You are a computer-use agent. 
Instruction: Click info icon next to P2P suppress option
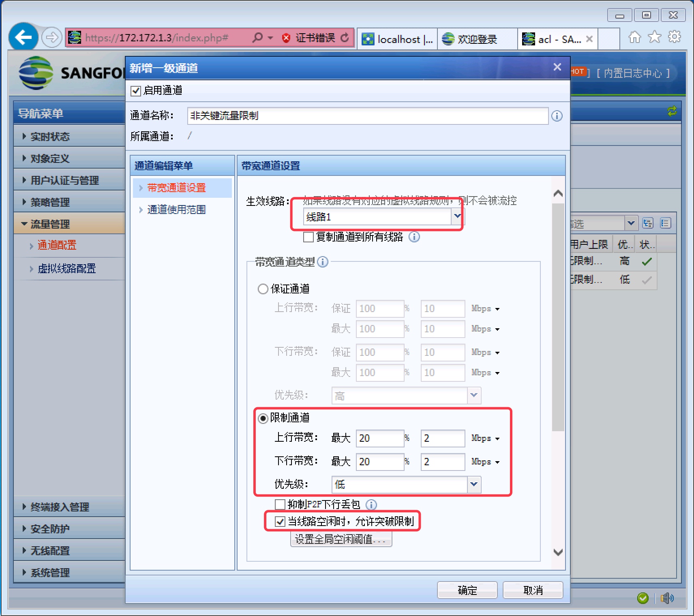371,504
